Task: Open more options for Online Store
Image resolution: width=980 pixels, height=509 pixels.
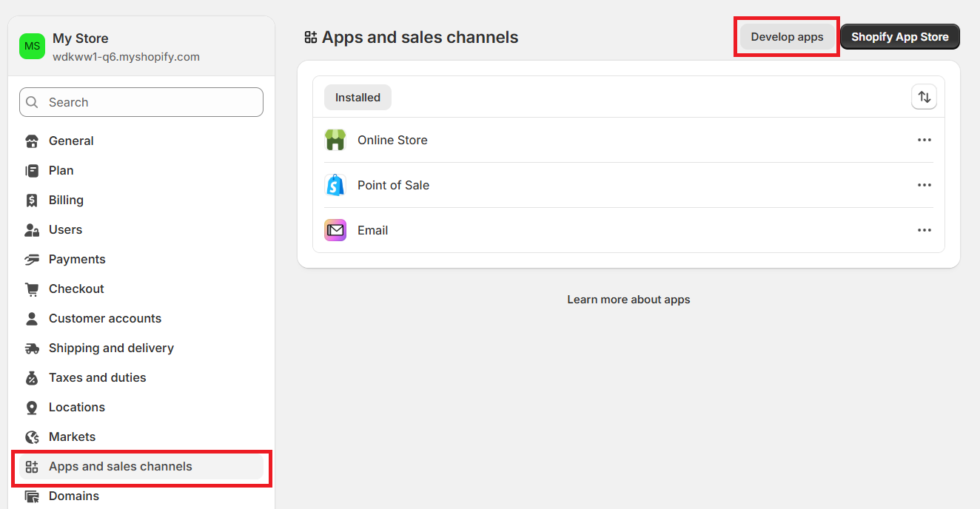Action: coord(924,140)
